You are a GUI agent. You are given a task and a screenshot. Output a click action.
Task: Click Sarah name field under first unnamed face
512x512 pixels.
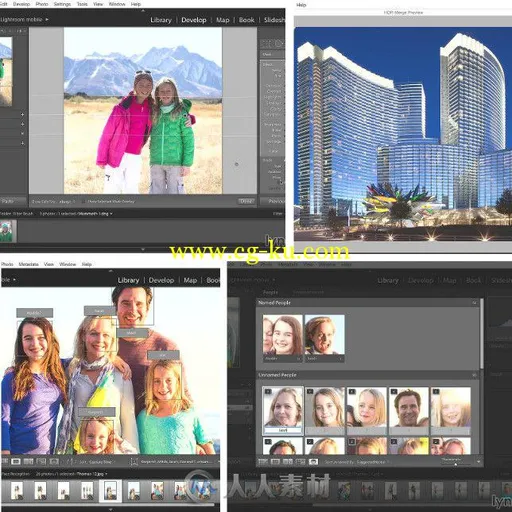283,431
